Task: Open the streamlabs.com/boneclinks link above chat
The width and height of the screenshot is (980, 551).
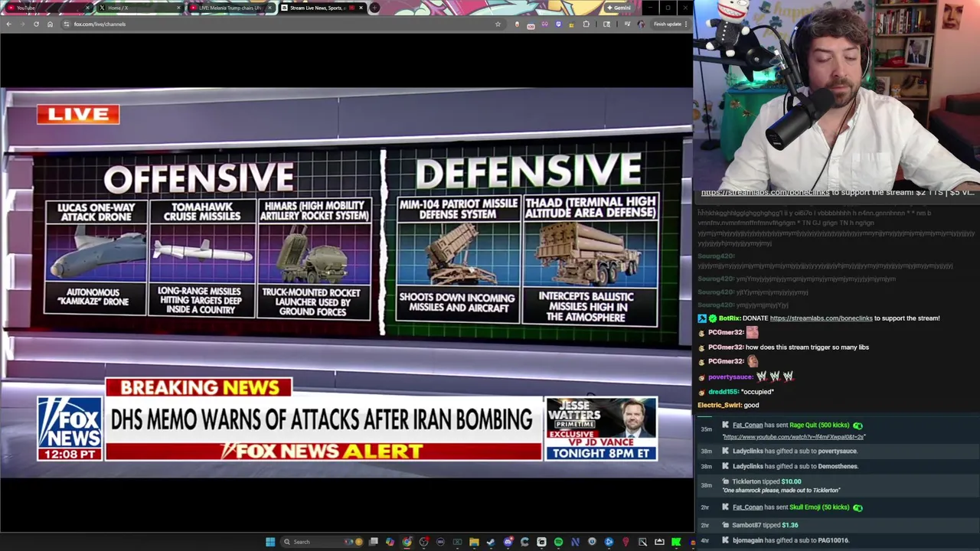Action: tap(765, 193)
